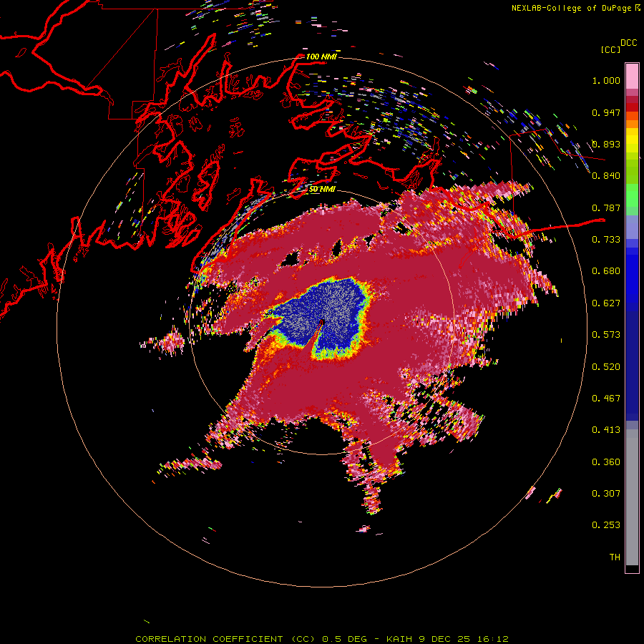The image size is (644, 644).
Task: Click the 0.573 legend value
Action: coord(606,335)
